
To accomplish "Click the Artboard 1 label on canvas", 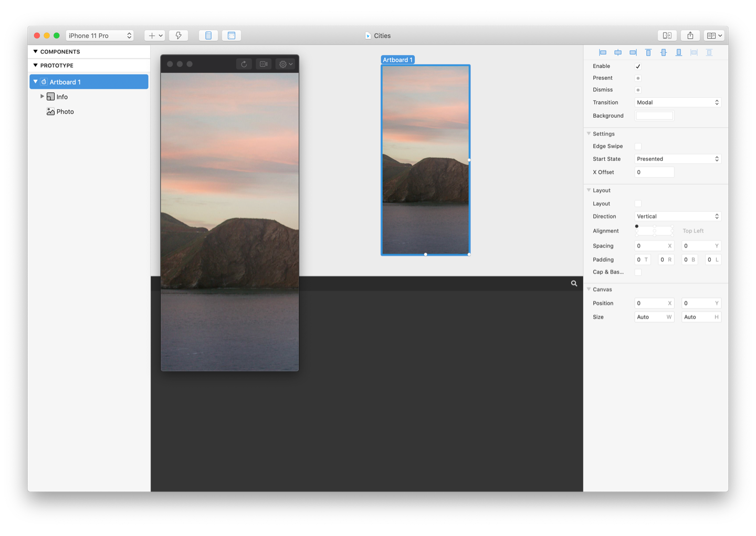I will tap(397, 60).
